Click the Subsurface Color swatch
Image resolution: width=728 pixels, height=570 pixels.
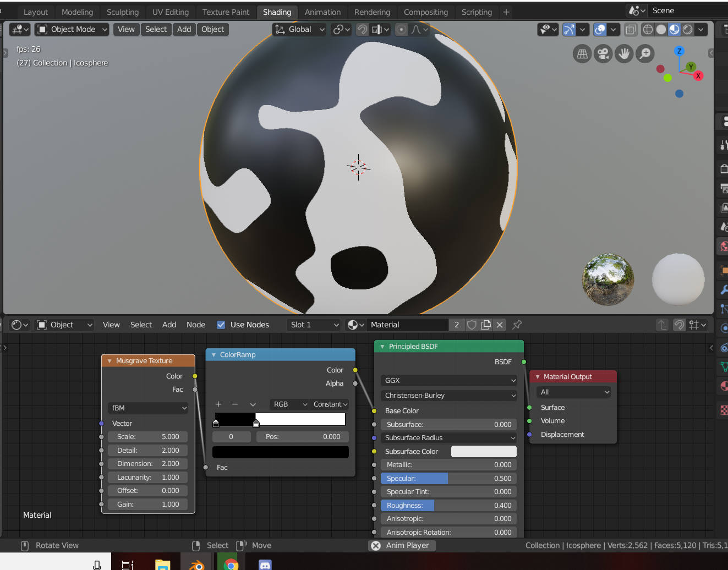click(484, 451)
